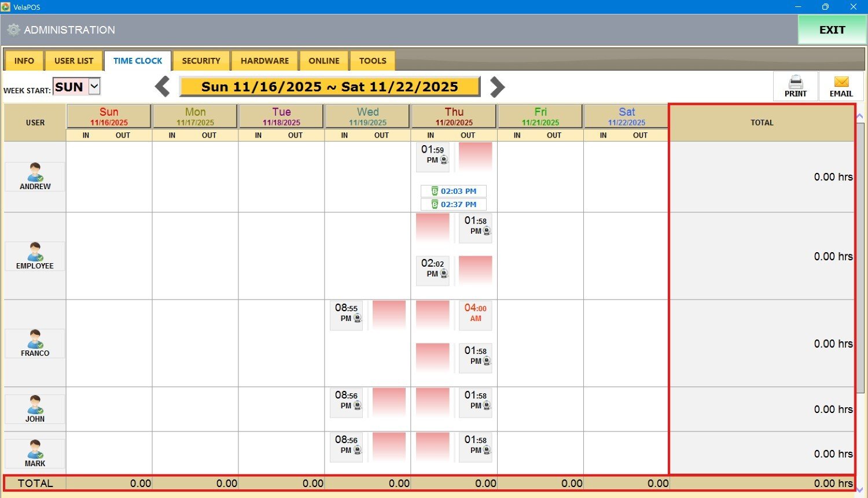The width and height of the screenshot is (868, 498).
Task: Select the FRANCO user avatar
Action: pyautogui.click(x=35, y=340)
